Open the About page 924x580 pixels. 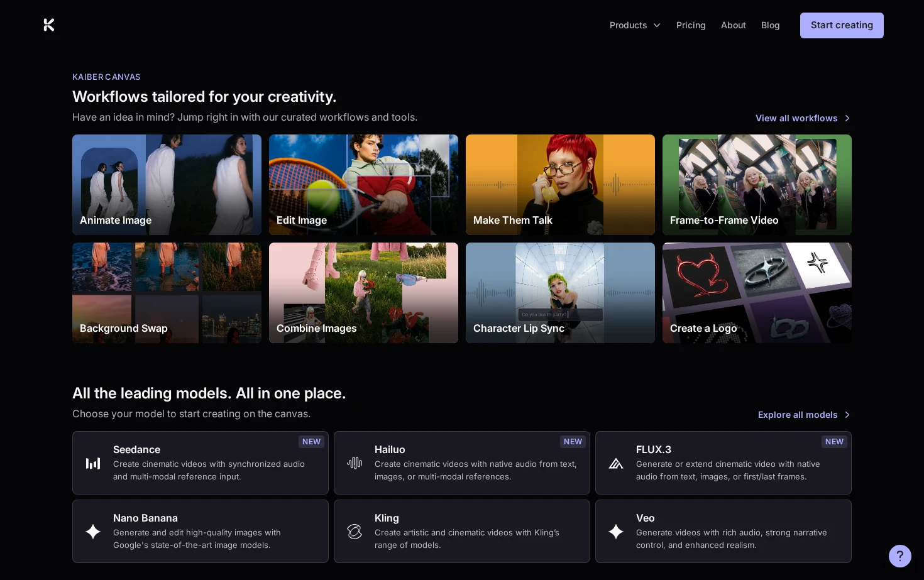[x=734, y=25]
